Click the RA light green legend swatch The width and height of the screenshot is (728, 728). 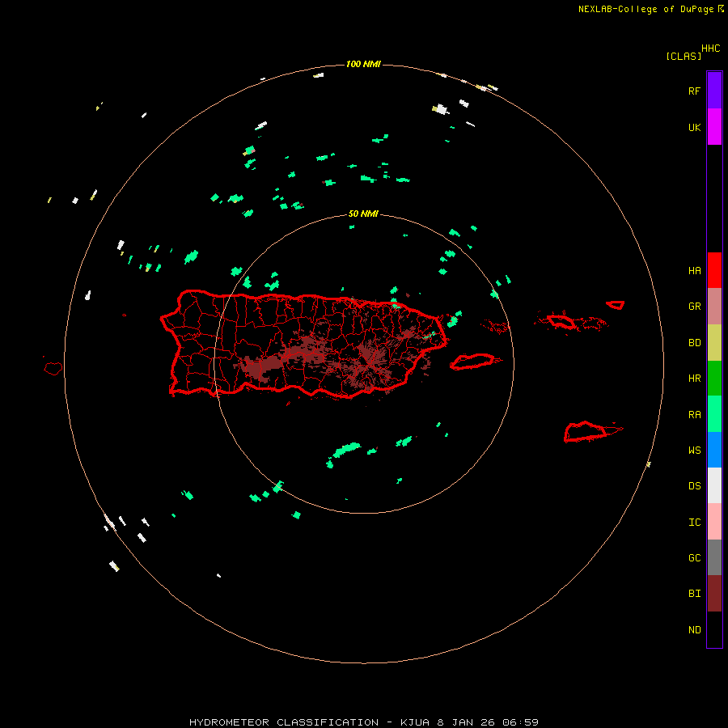pyautogui.click(x=714, y=414)
